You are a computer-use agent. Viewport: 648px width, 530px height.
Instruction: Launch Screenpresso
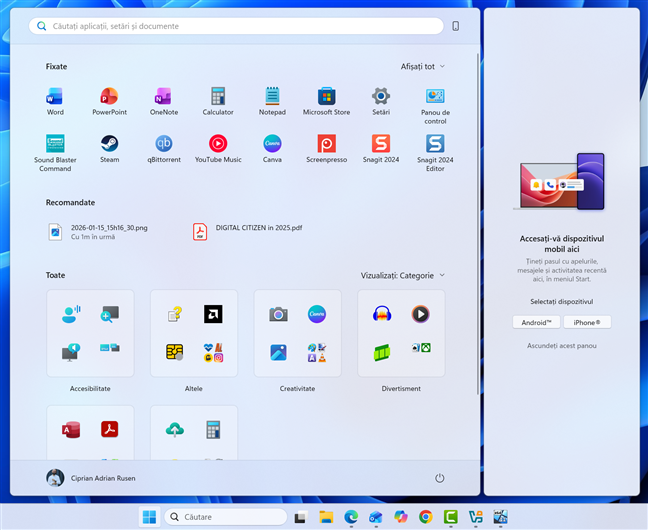[x=326, y=149]
